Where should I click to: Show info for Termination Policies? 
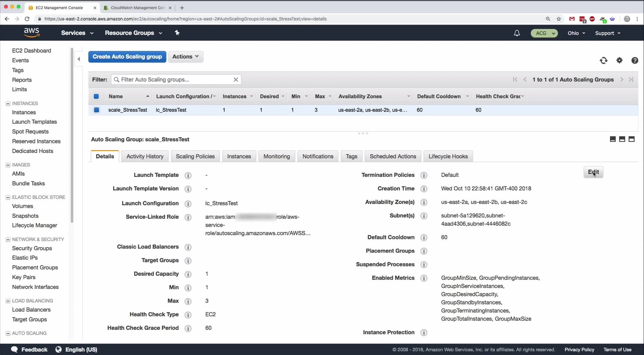[x=424, y=175]
